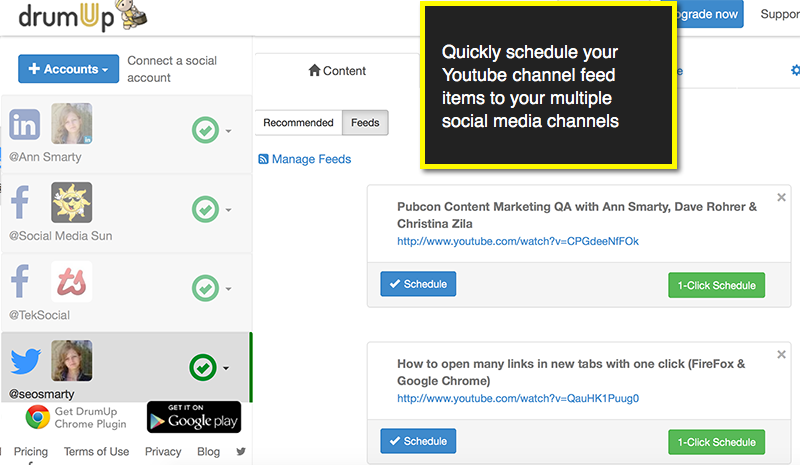Select the TekSocial logo avatar
The width and height of the screenshot is (800, 465).
(71, 281)
